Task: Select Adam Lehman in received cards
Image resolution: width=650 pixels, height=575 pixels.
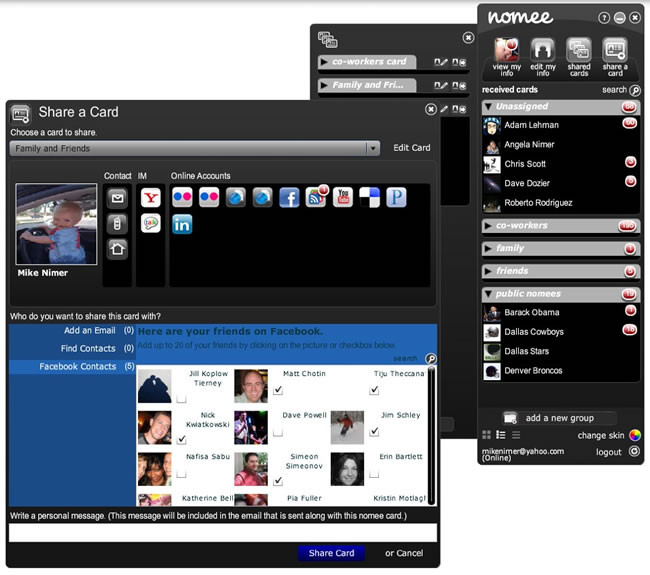Action: (x=560, y=125)
